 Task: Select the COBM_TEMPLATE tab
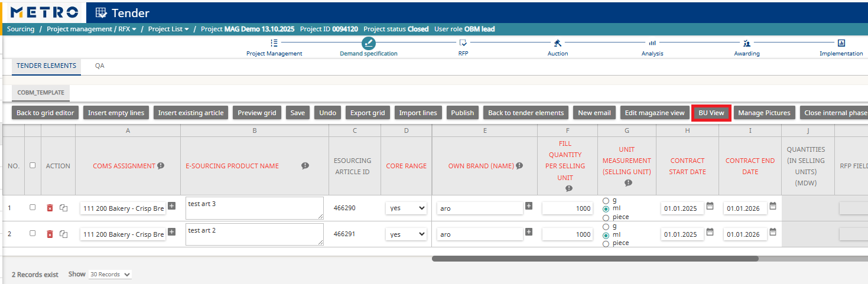tap(41, 93)
